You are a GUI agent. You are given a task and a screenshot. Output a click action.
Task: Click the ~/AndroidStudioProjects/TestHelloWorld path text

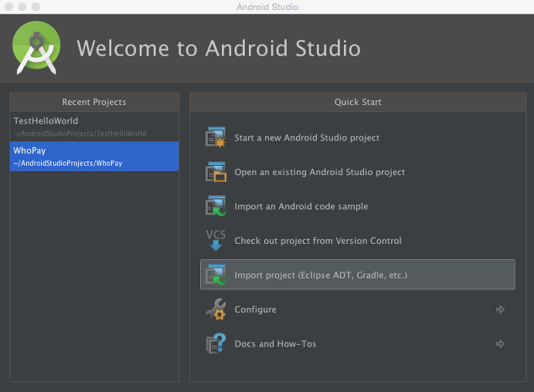point(80,134)
